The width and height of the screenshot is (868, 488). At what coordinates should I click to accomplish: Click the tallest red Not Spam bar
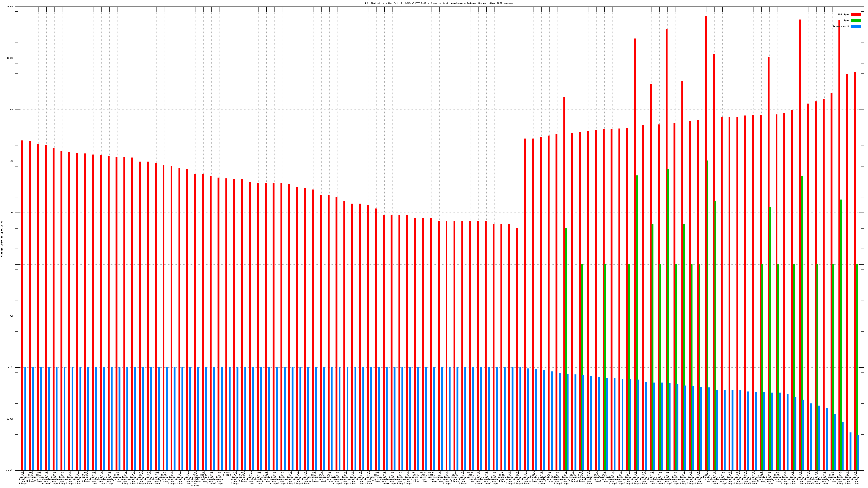pos(706,236)
